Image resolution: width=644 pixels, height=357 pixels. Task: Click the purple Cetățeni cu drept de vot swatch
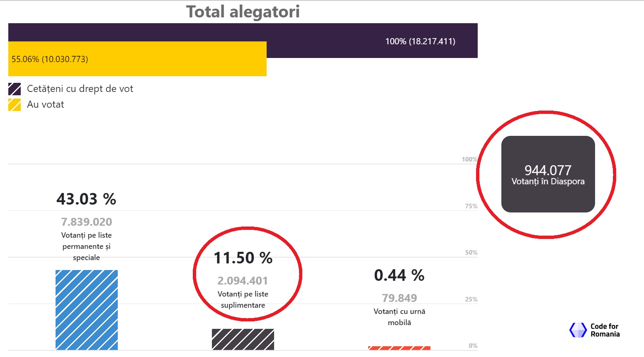tap(15, 89)
